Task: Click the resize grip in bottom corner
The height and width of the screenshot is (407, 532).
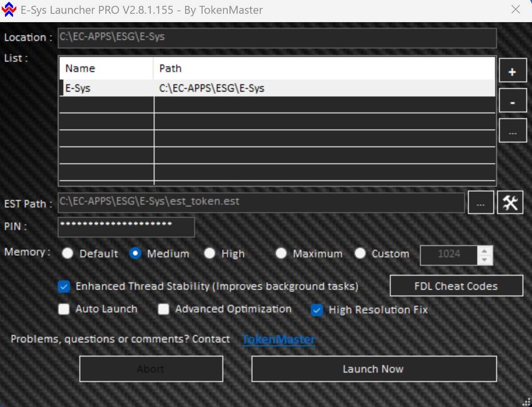Action: 526,402
